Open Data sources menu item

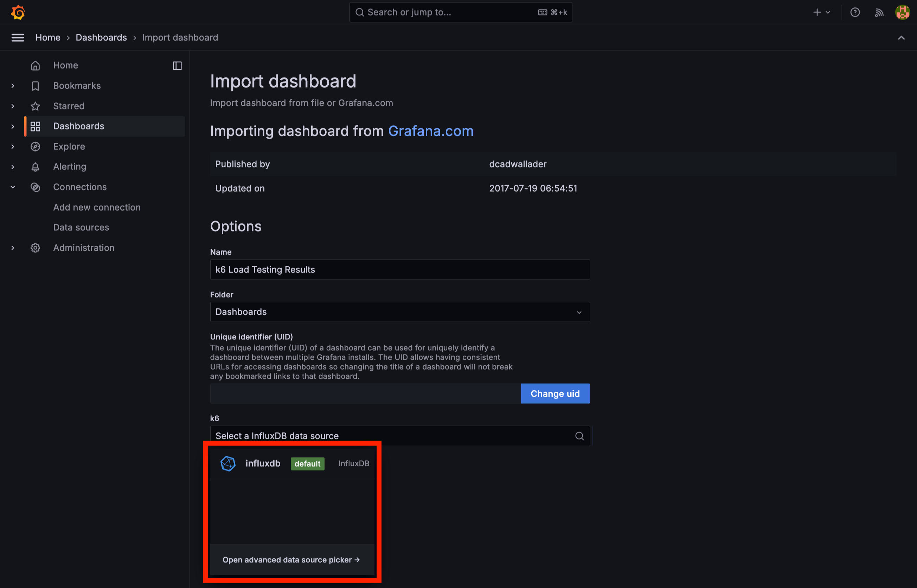point(81,228)
